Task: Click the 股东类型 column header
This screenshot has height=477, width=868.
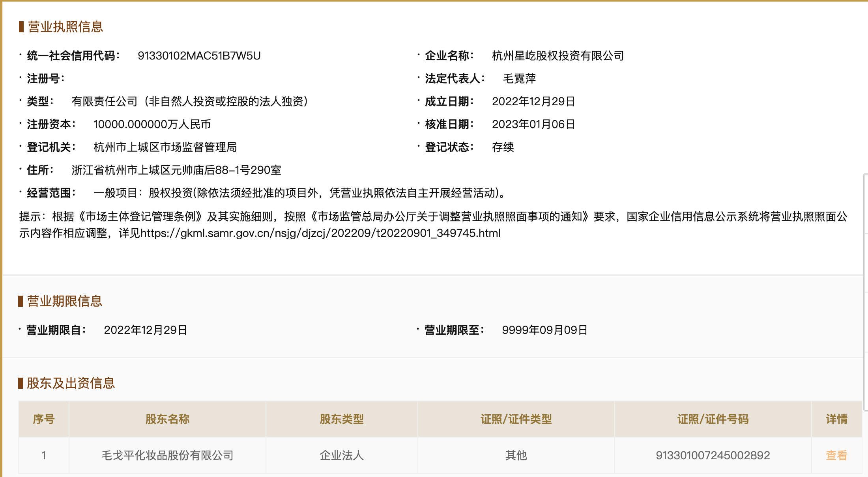Action: tap(342, 419)
